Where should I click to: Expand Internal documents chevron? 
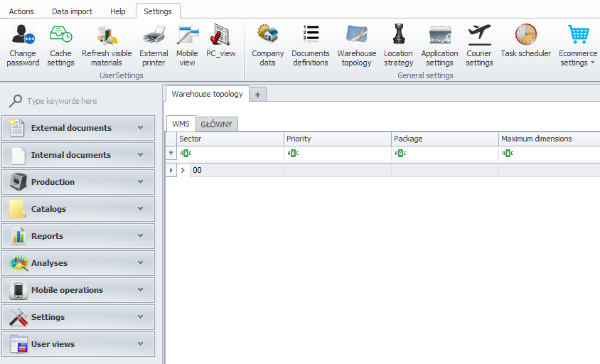141,155
